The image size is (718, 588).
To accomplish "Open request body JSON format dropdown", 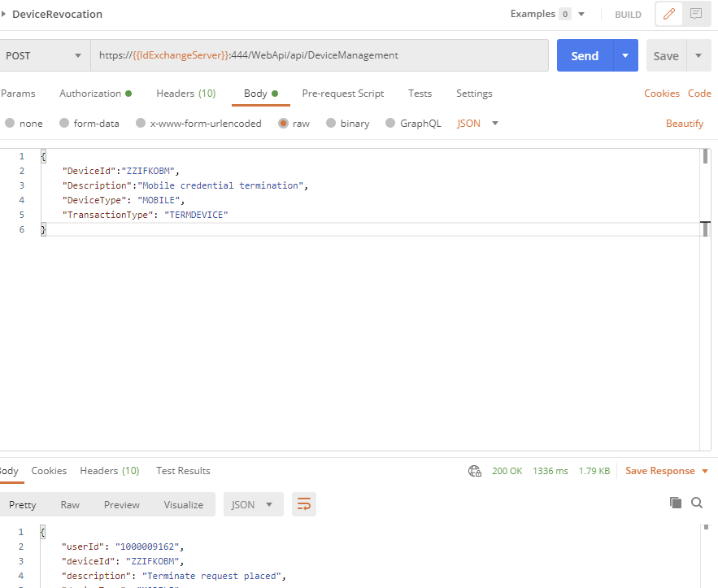I will (477, 123).
